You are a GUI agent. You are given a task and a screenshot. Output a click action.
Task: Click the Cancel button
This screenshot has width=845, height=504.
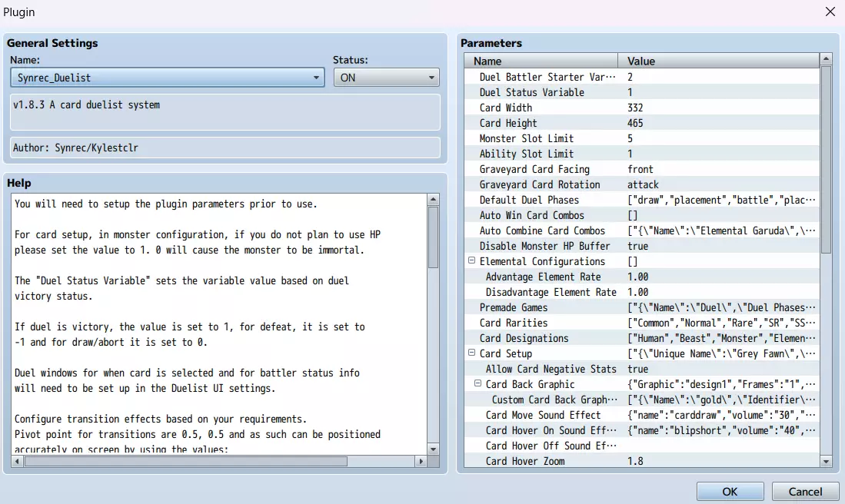coord(805,492)
